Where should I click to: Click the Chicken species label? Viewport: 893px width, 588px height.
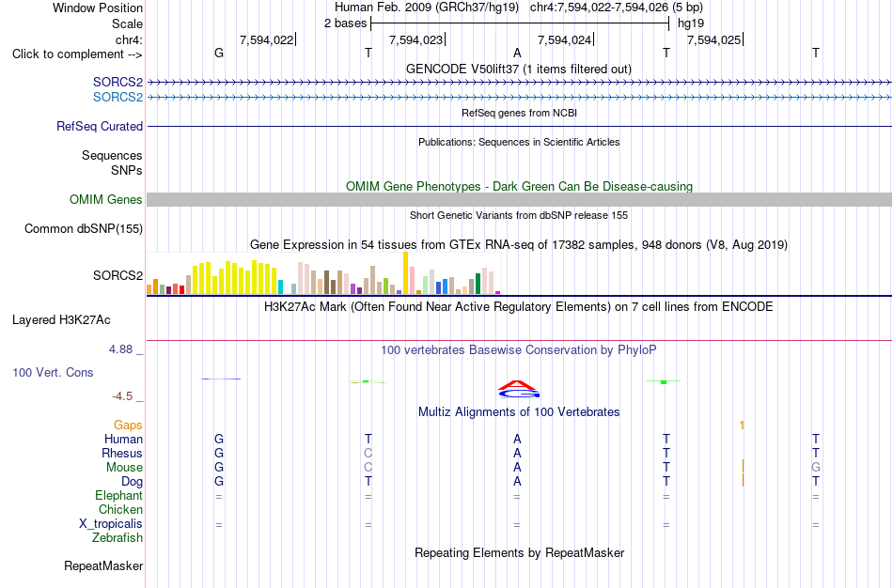tap(120, 509)
